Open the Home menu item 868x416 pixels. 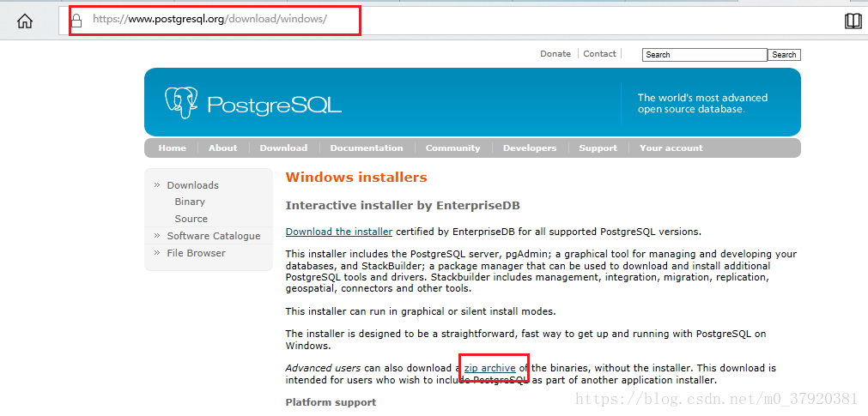[173, 148]
